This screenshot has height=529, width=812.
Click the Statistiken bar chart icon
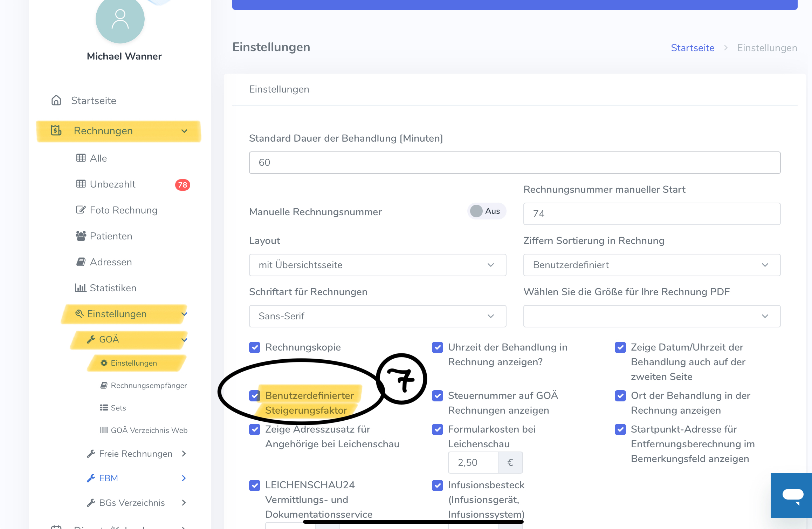point(81,288)
